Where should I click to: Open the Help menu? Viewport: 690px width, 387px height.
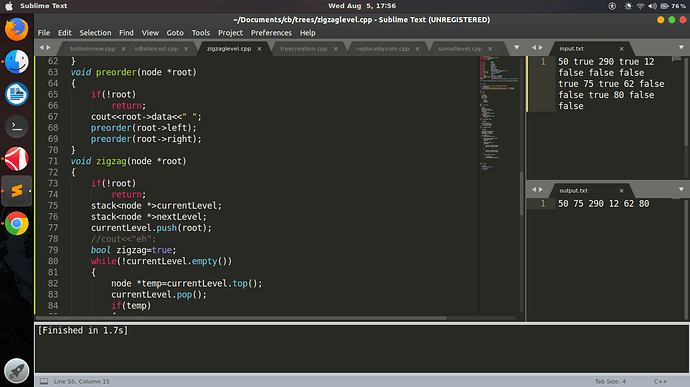pyautogui.click(x=308, y=33)
